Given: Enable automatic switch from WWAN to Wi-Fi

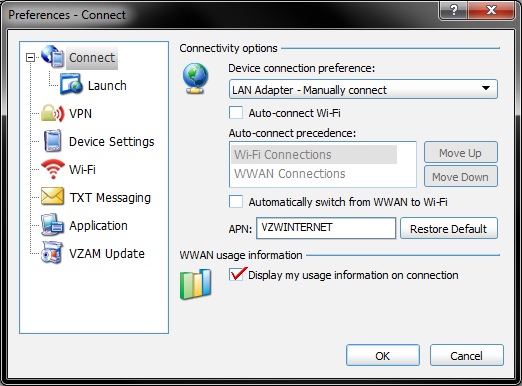Looking at the screenshot, I should click(236, 202).
